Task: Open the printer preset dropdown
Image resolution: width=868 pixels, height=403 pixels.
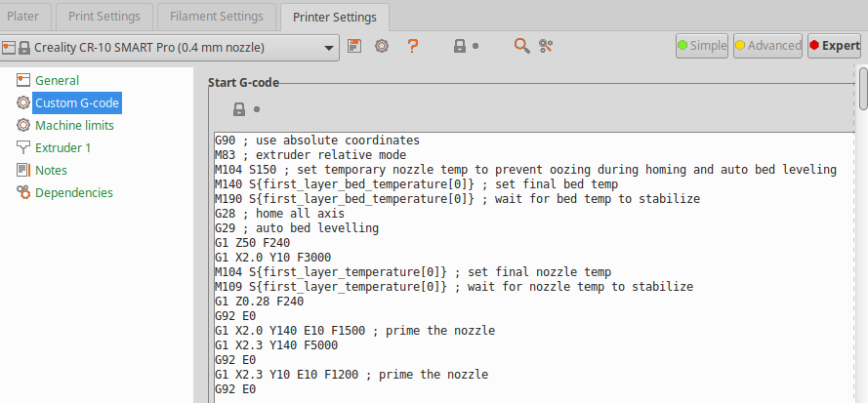Action: pos(331,46)
